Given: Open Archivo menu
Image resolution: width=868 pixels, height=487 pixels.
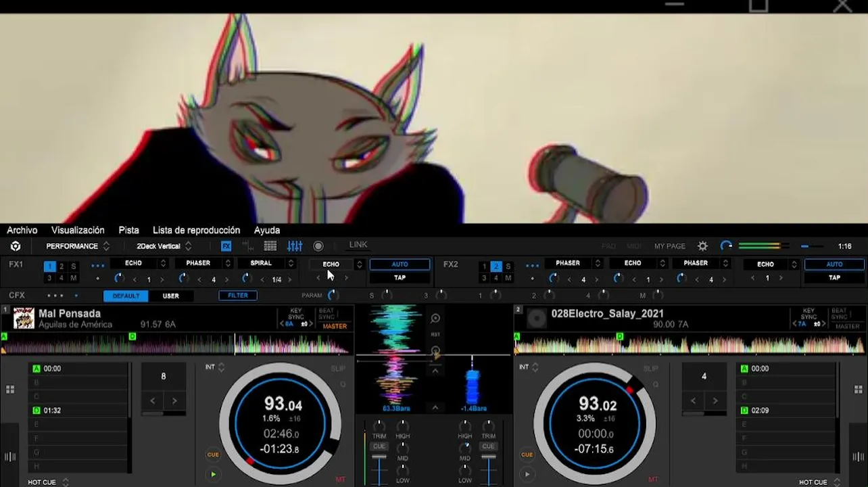Looking at the screenshot, I should tap(22, 230).
